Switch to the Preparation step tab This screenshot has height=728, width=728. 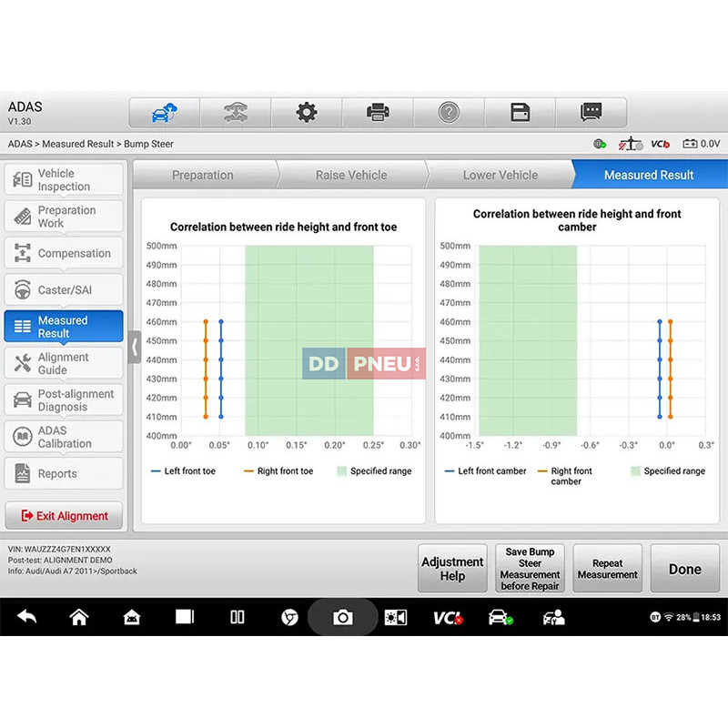[x=203, y=176]
